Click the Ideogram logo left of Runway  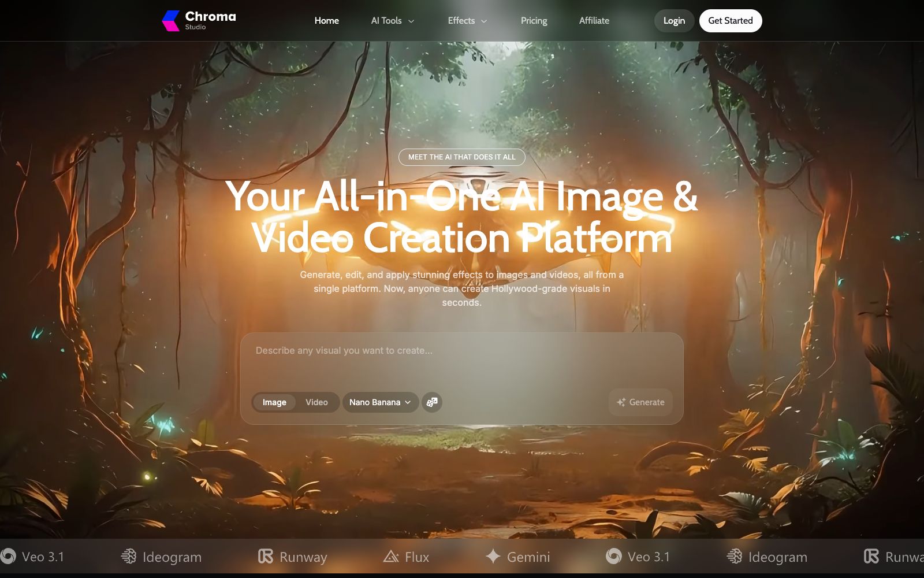(161, 557)
